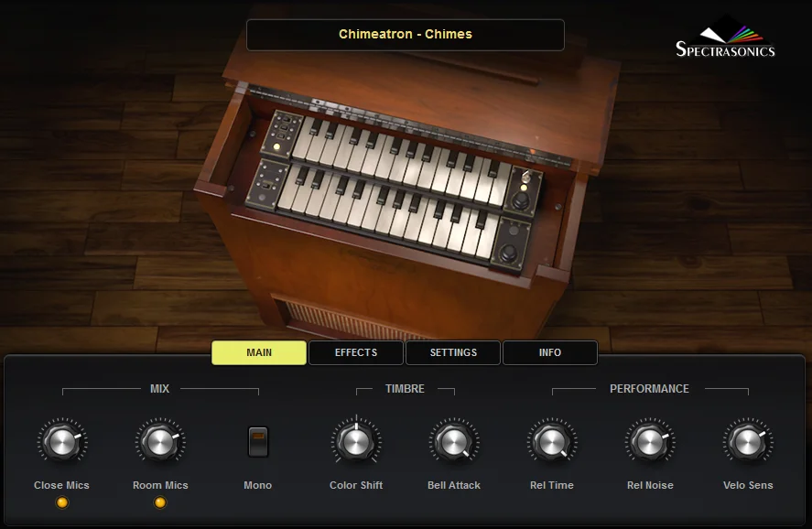The height and width of the screenshot is (529, 812).
Task: Click the Rel Time knob
Action: click(x=551, y=442)
